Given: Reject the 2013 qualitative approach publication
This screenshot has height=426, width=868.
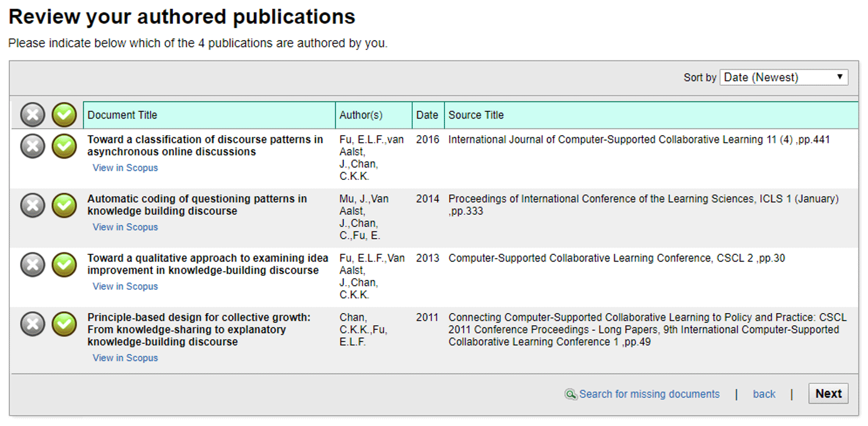Looking at the screenshot, I should 32,265.
